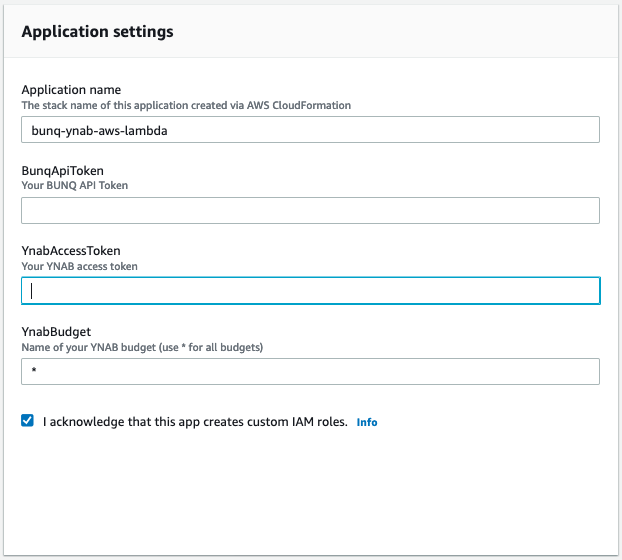Click the AWS CloudFormation stack name description
Viewport: 622px width, 560px height.
click(x=186, y=105)
